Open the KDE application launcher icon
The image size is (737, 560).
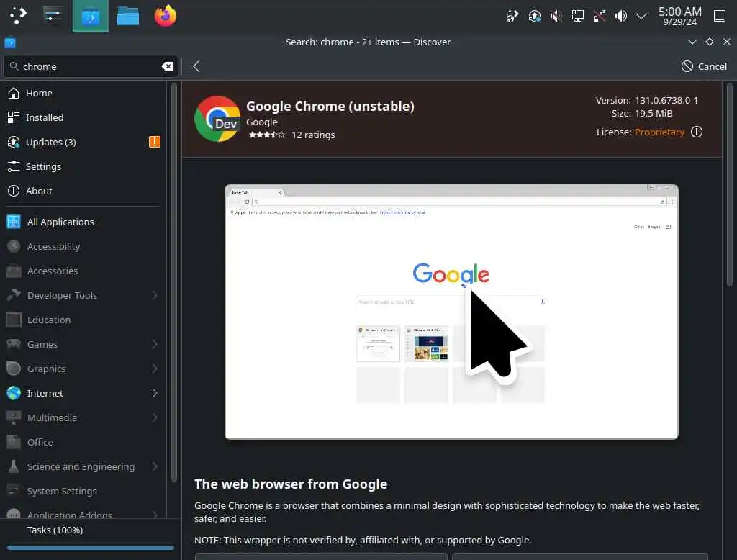[x=18, y=16]
